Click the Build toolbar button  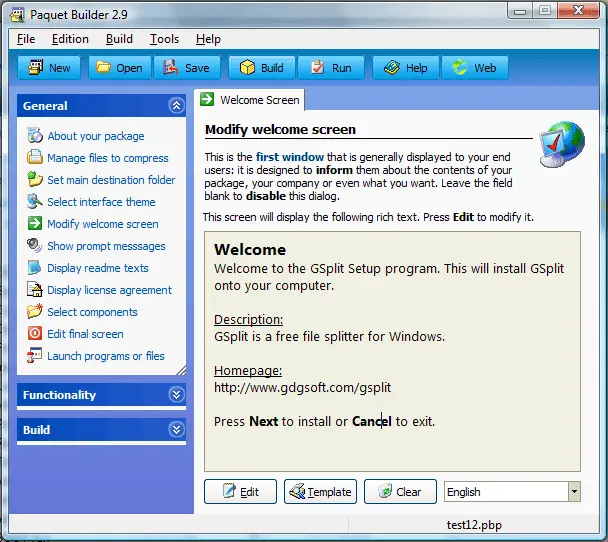(x=262, y=68)
